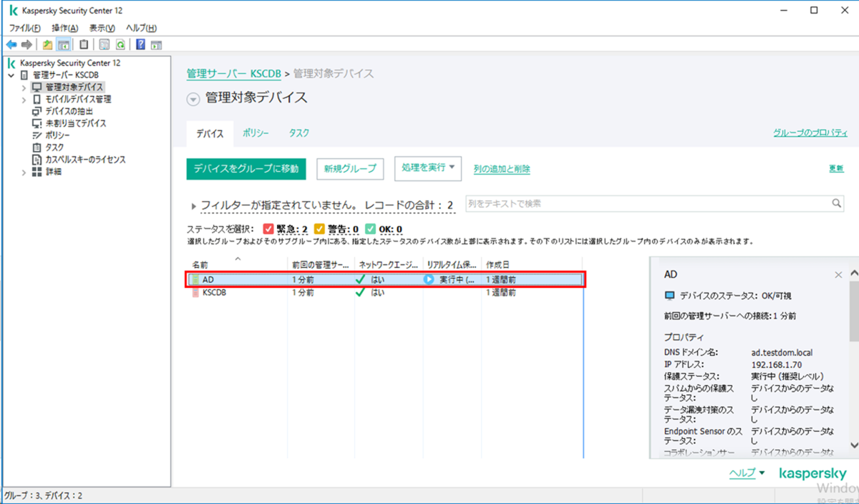859x504 pixels.
Task: Click the green checkmark in the AD row
Action: click(x=360, y=280)
